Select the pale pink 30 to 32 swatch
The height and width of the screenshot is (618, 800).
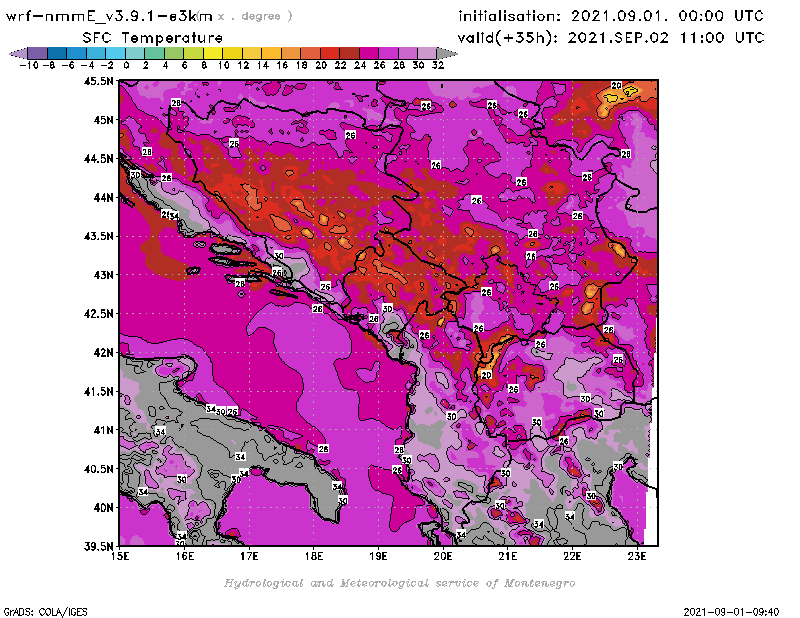pos(427,53)
